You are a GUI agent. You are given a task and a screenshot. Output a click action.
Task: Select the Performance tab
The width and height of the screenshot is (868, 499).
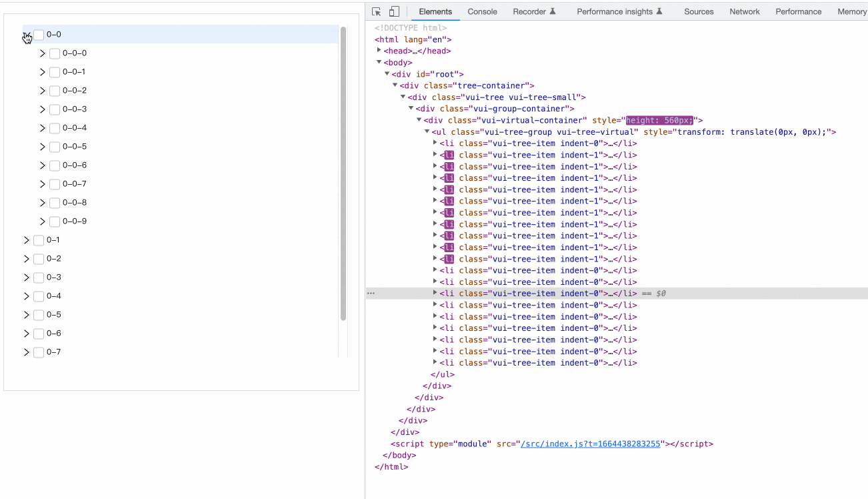pos(798,11)
